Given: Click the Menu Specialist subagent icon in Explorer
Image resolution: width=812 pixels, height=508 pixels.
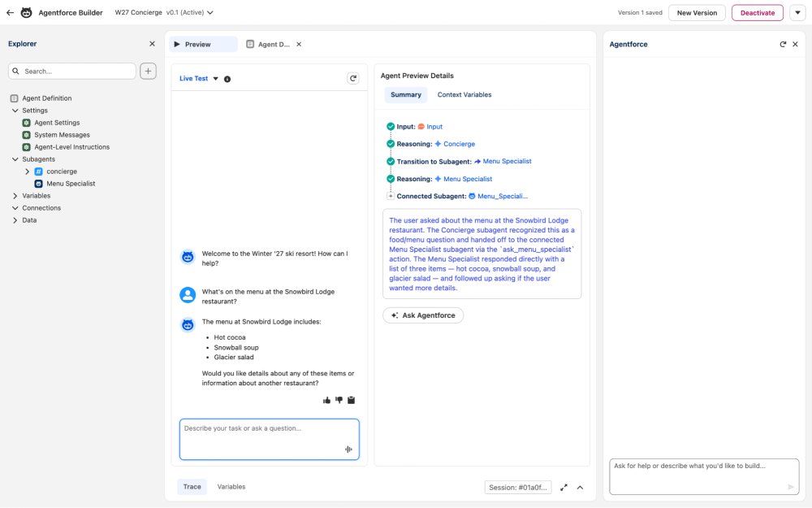Looking at the screenshot, I should point(38,184).
